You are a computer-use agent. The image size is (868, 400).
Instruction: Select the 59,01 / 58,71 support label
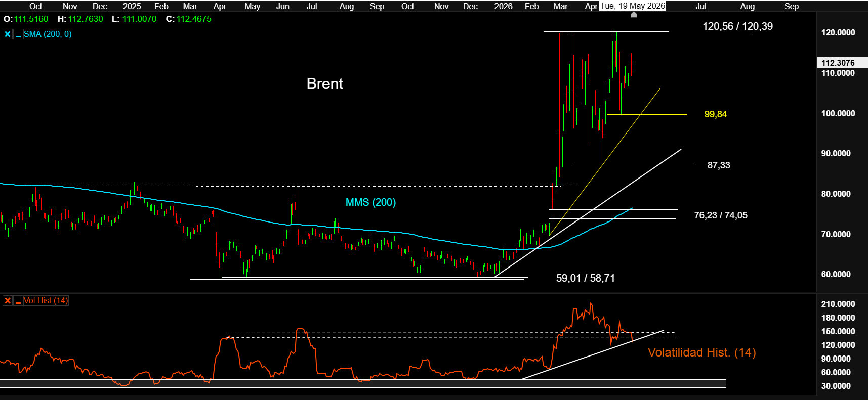click(586, 278)
